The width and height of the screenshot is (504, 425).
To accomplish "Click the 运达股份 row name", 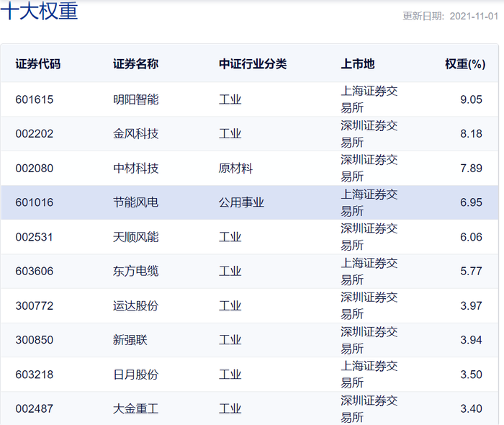I will tap(135, 305).
